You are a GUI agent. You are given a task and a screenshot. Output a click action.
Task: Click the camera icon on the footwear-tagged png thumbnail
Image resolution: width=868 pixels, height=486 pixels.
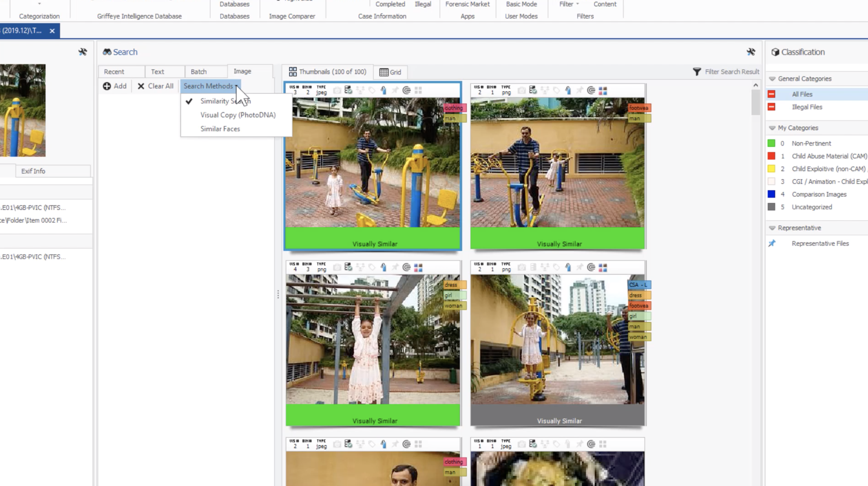[522, 90]
